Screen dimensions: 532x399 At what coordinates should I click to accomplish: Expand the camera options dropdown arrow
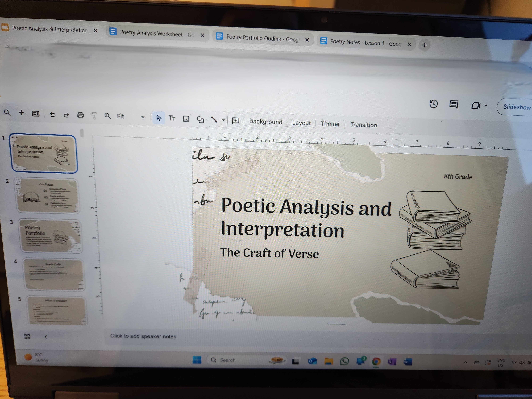click(486, 106)
